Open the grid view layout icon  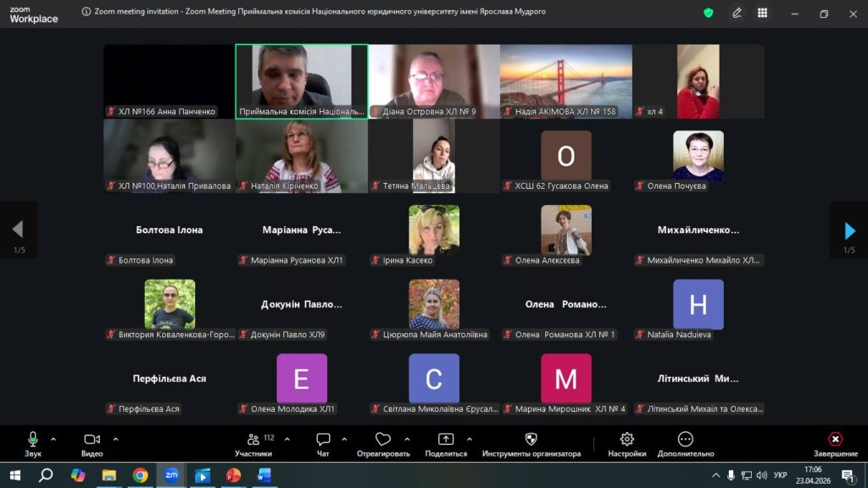763,13
